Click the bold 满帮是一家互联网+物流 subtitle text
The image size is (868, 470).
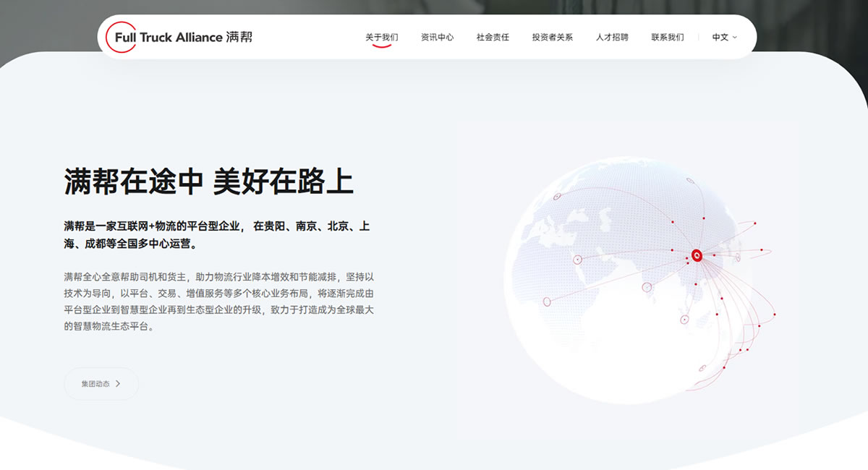click(x=217, y=235)
